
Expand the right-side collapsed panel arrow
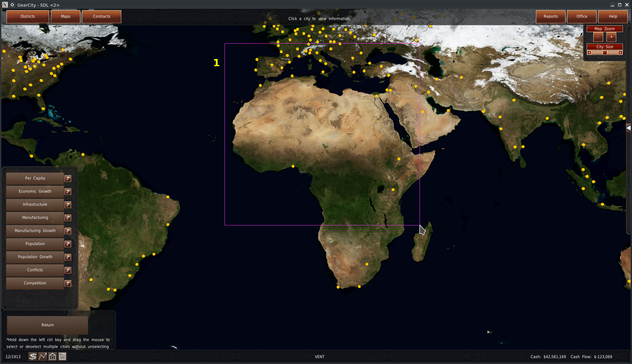click(x=628, y=128)
